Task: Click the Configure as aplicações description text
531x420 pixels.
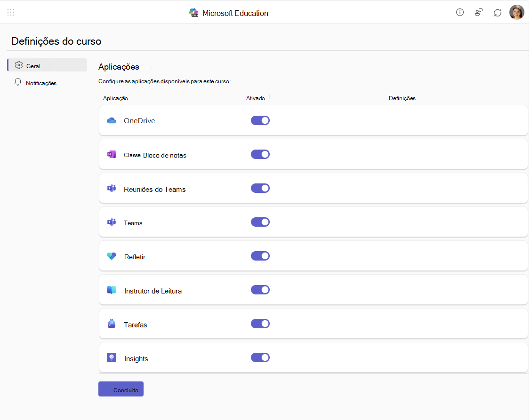Action: point(165,81)
